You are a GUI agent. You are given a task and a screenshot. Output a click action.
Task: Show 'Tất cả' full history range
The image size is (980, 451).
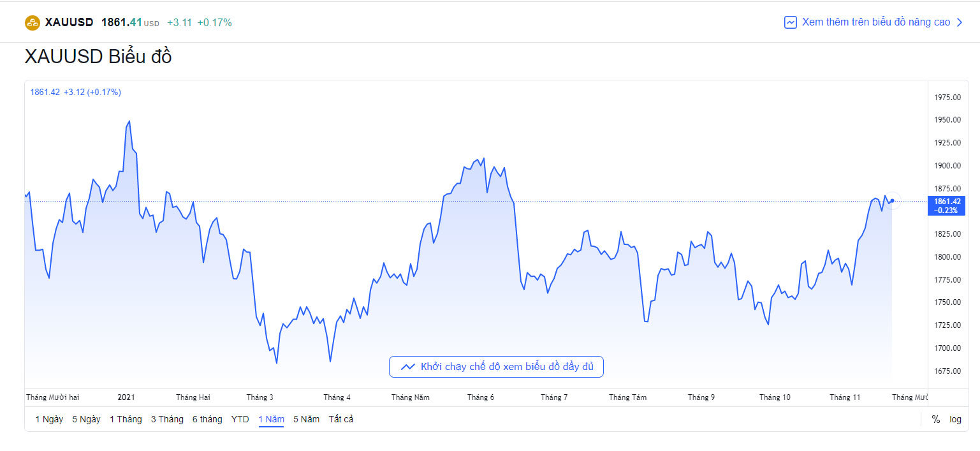click(340, 419)
